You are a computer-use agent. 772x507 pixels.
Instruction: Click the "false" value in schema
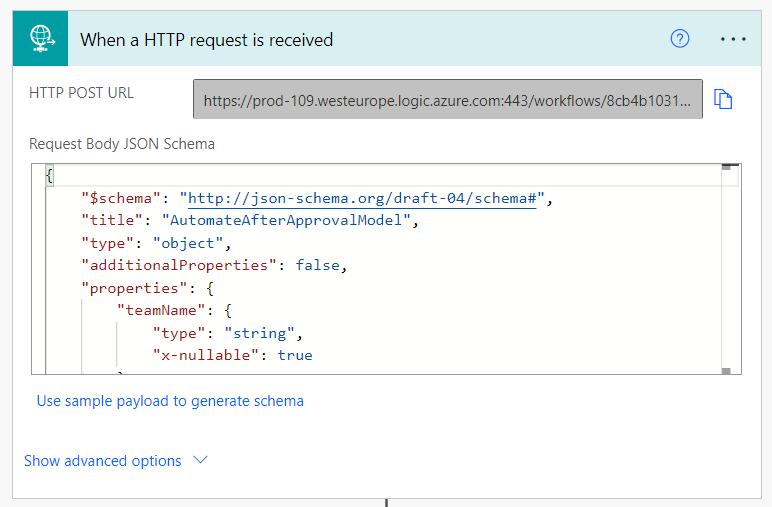[x=318, y=265]
